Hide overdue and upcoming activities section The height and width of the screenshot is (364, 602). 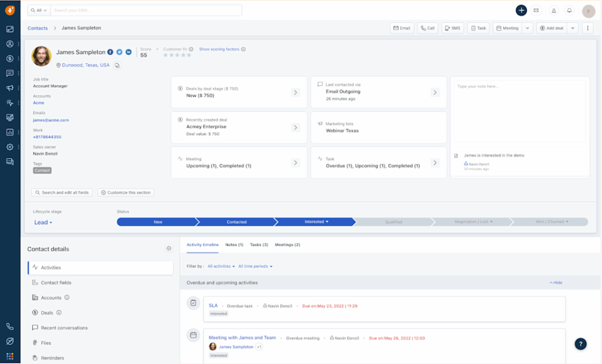(556, 282)
